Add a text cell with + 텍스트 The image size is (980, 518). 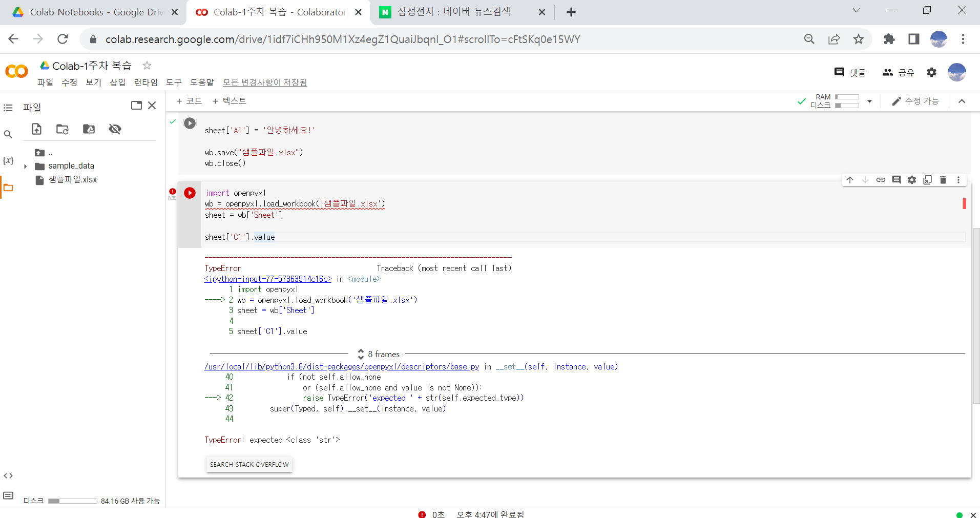[x=229, y=101]
